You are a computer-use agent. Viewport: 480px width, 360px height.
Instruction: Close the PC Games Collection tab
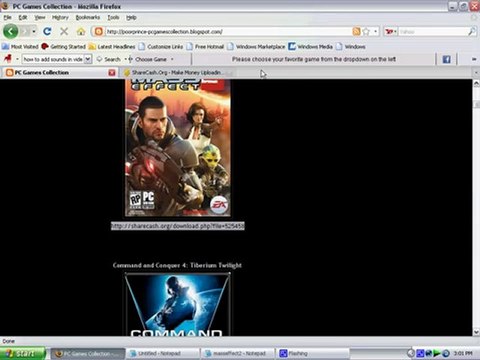click(112, 72)
